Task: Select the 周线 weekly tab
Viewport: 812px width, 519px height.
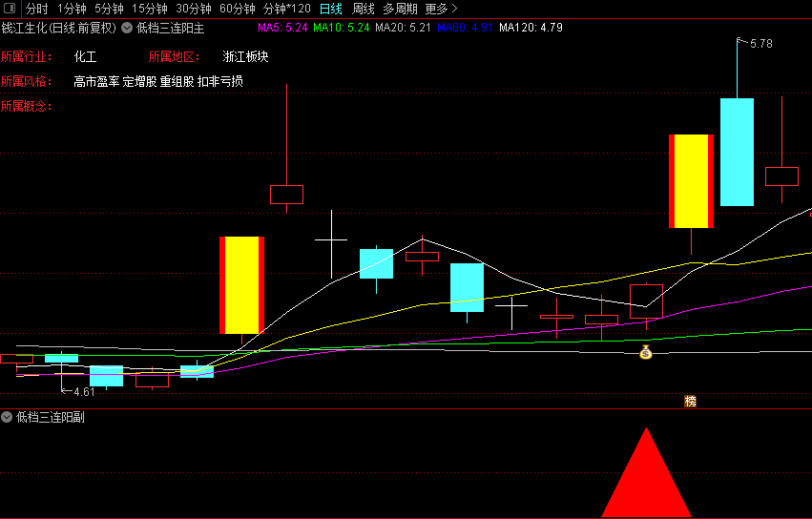Action: (x=363, y=9)
